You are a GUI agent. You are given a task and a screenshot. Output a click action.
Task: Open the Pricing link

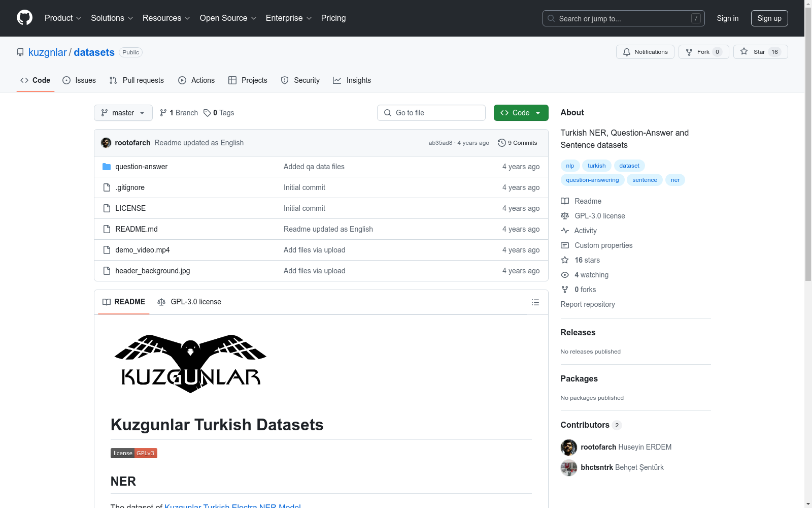[333, 18]
